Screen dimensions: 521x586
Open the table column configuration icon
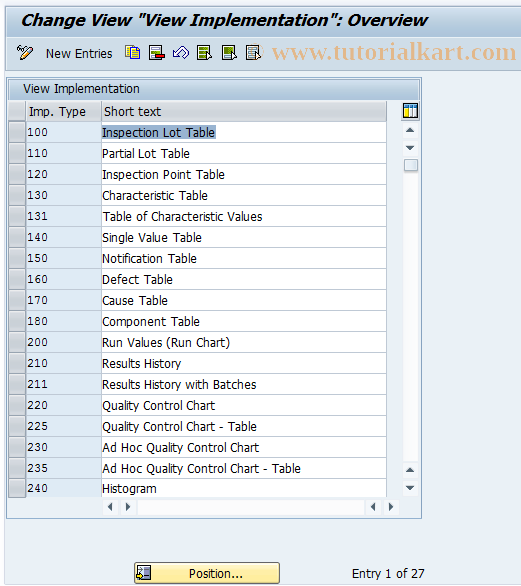tap(410, 111)
